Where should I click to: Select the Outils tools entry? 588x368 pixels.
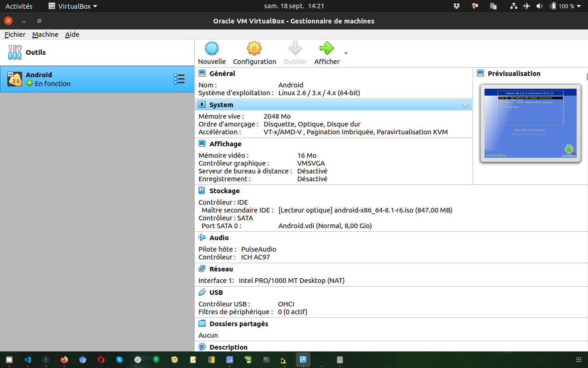[97, 52]
